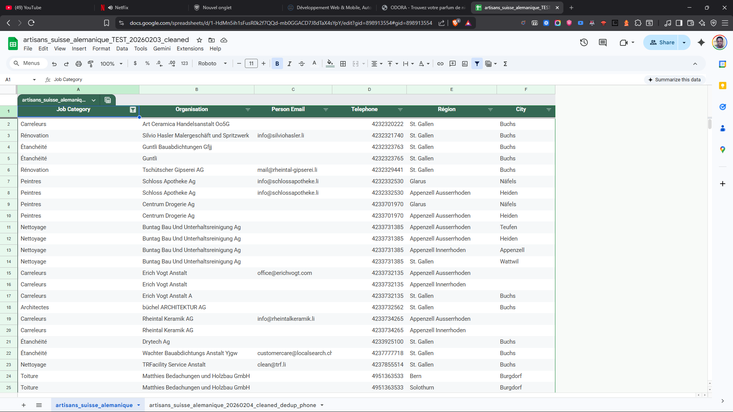Click the undo icon

(54, 64)
